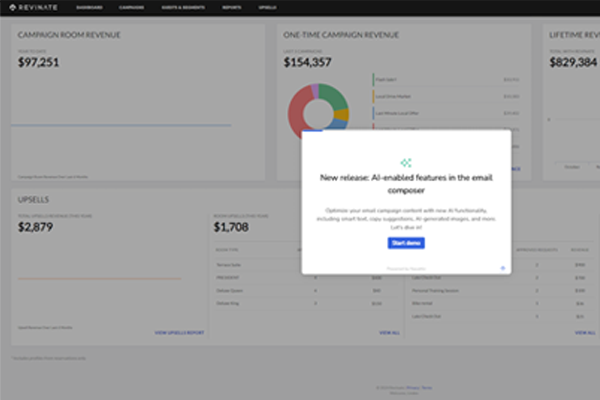This screenshot has width=600, height=400.
Task: Click the Start demo button
Action: pyautogui.click(x=406, y=243)
